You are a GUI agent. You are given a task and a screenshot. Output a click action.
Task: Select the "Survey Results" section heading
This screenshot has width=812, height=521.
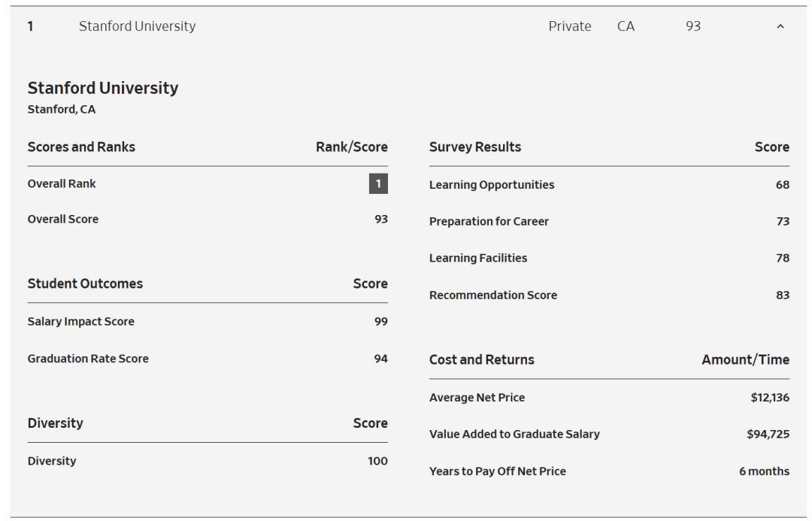475,147
